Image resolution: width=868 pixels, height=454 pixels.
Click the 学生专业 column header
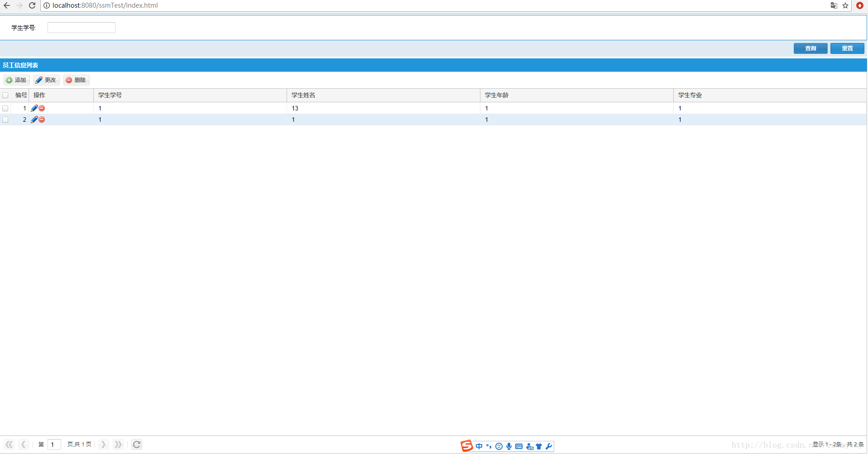tap(770, 95)
